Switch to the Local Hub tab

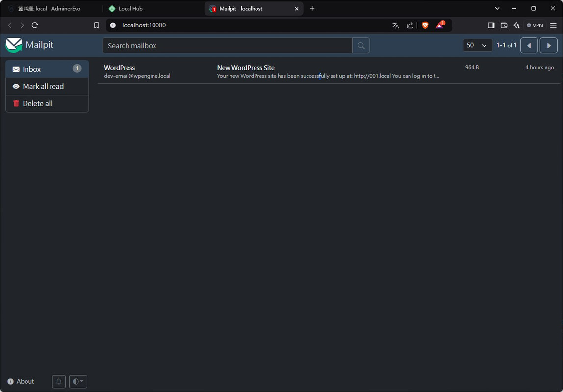point(154,9)
